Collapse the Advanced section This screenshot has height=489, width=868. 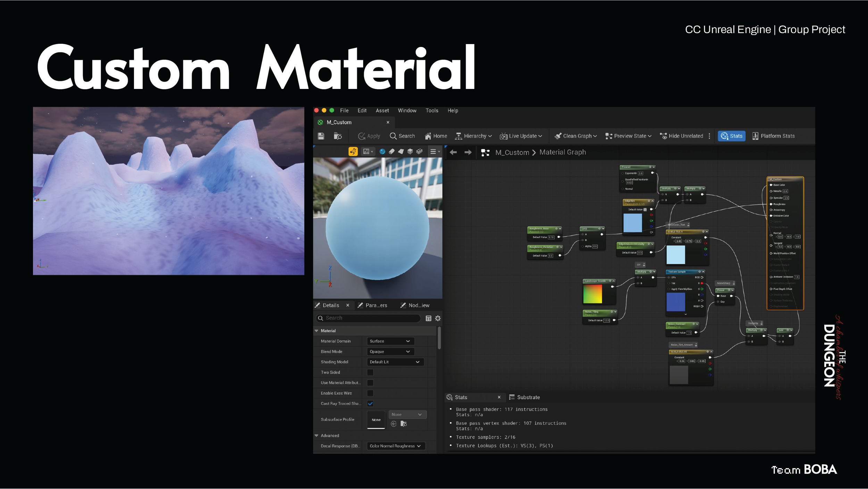click(317, 436)
